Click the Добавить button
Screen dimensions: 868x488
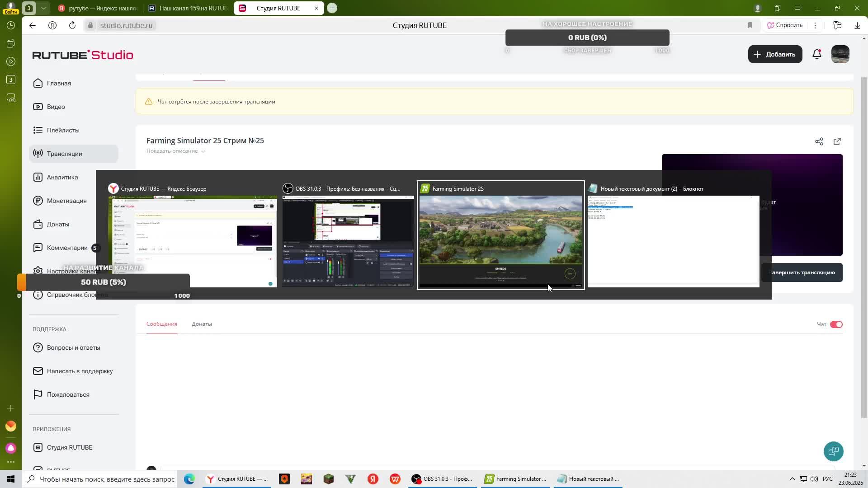coord(775,54)
